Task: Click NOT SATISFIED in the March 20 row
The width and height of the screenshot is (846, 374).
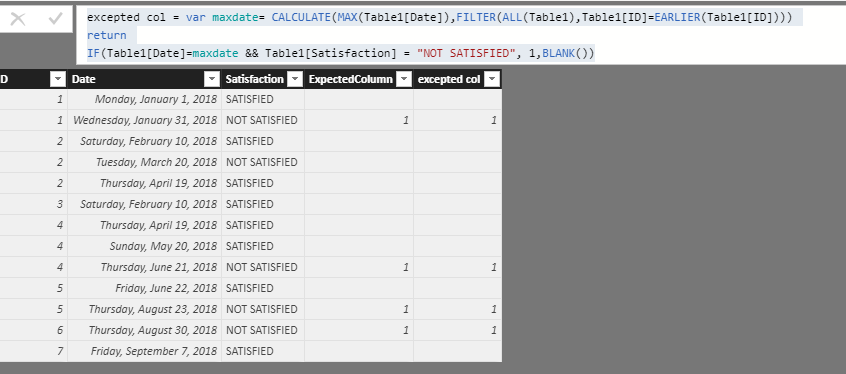Action: (x=262, y=162)
